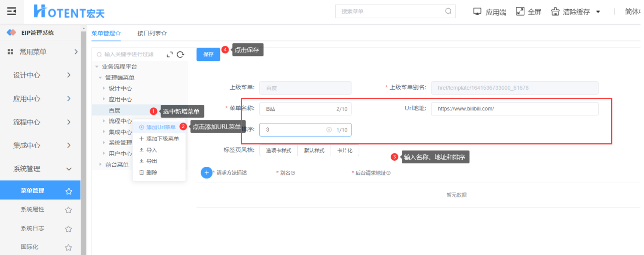Open the 清除缓存 dropdown arrow
644x255 pixels.
pos(598,12)
